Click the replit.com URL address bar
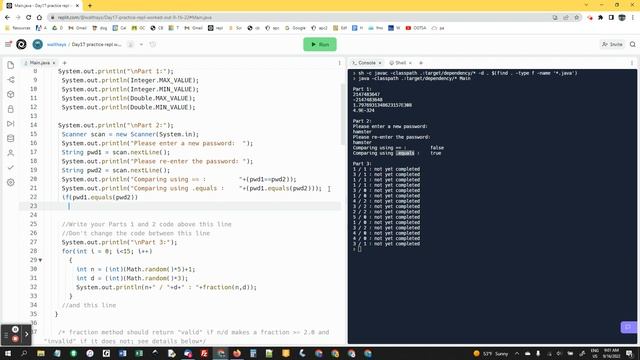This screenshot has width=640, height=360. pyautogui.click(x=302, y=18)
